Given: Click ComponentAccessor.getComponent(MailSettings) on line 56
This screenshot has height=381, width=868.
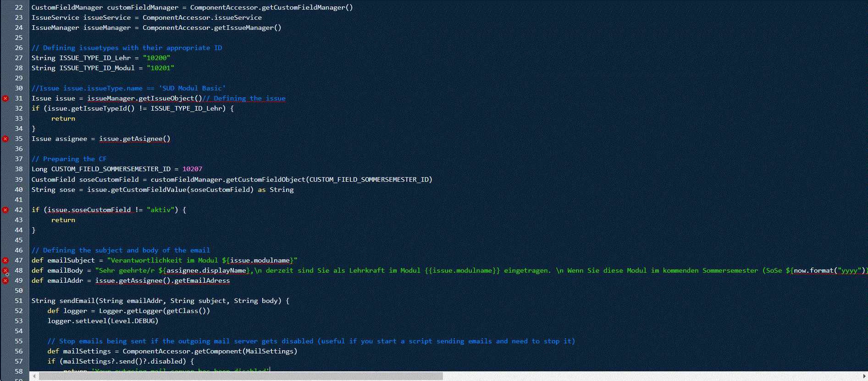Looking at the screenshot, I should [210, 351].
